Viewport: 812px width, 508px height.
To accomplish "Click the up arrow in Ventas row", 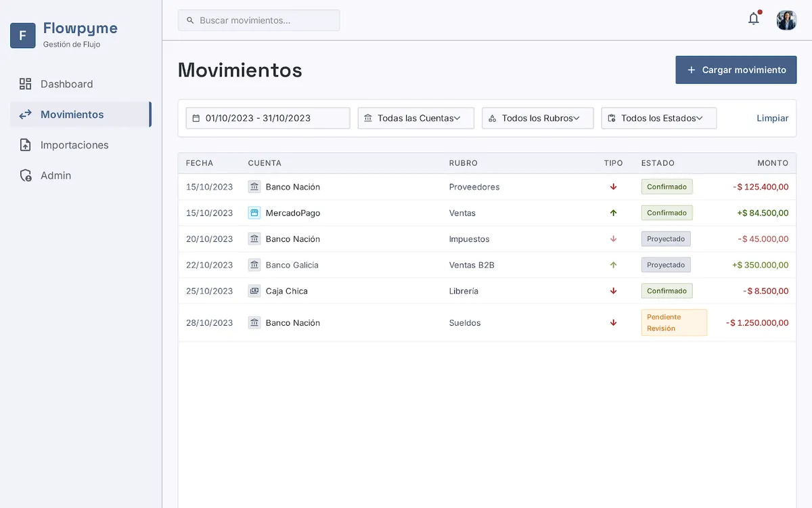I will (614, 213).
